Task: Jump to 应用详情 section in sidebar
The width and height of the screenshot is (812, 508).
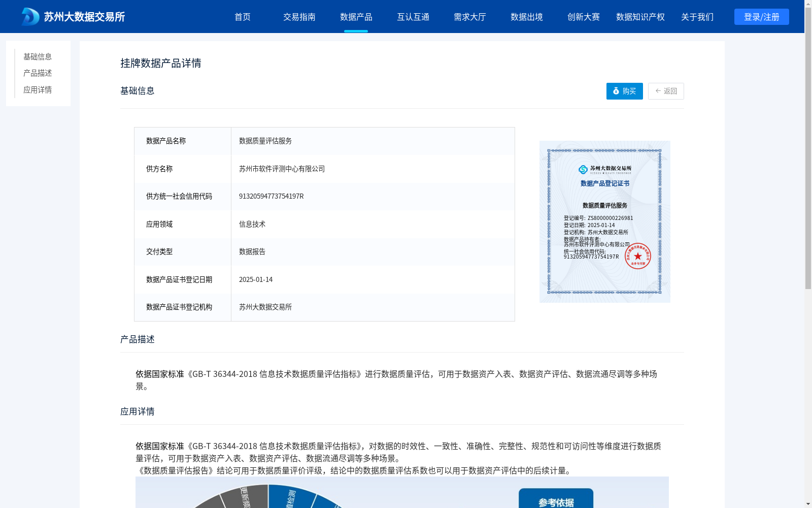Action: pyautogui.click(x=38, y=90)
